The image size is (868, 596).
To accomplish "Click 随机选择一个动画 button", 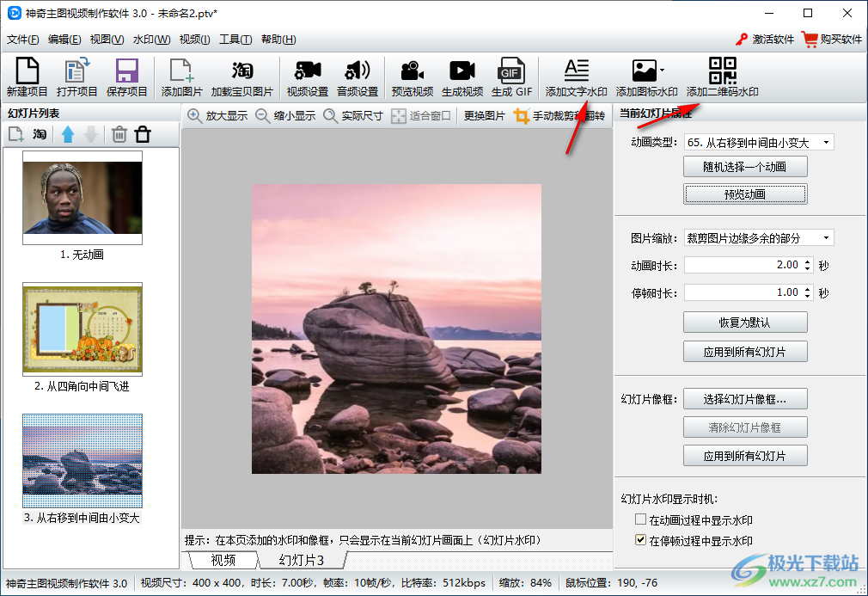I will 745,167.
